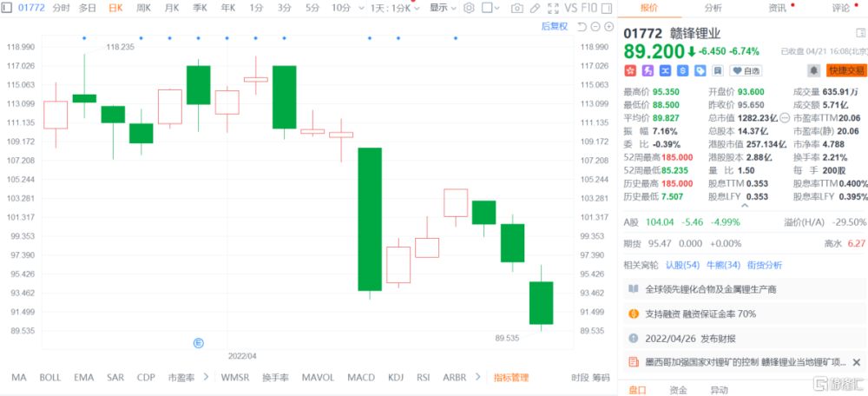Viewport: 868px width, 396px height.
Task: Click the undo arrow icon above chart
Action: (581, 27)
